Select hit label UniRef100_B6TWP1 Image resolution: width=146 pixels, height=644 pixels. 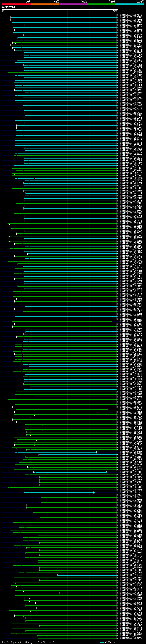coord(131,578)
